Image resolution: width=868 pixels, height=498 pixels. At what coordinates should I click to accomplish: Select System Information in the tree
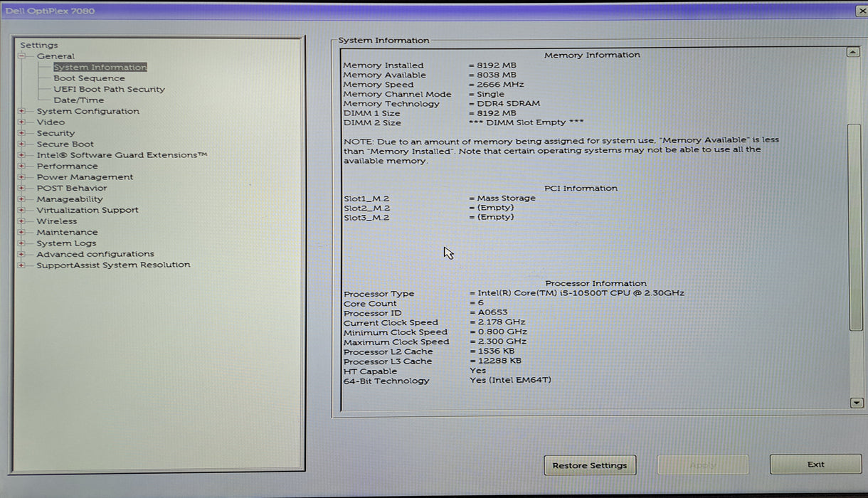point(100,68)
